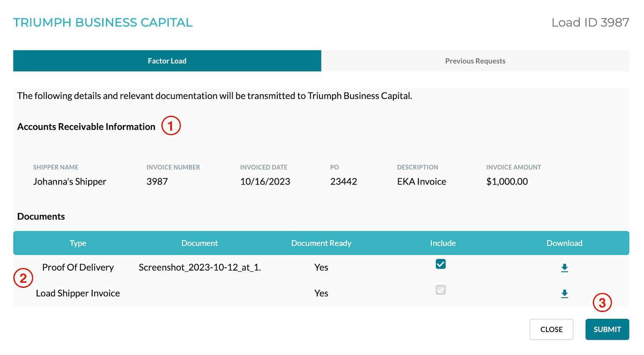Select the invoice amount $1,000.00

[507, 182]
